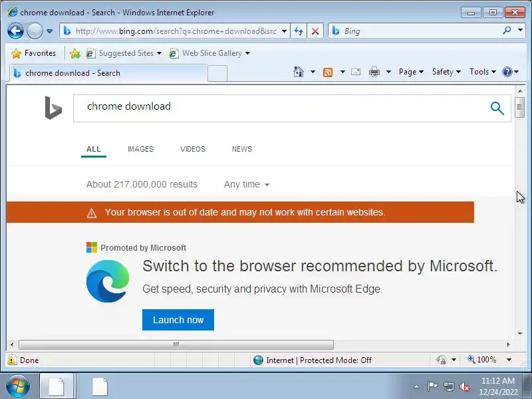Switch to the NEWS tab
532x399 pixels.
242,149
